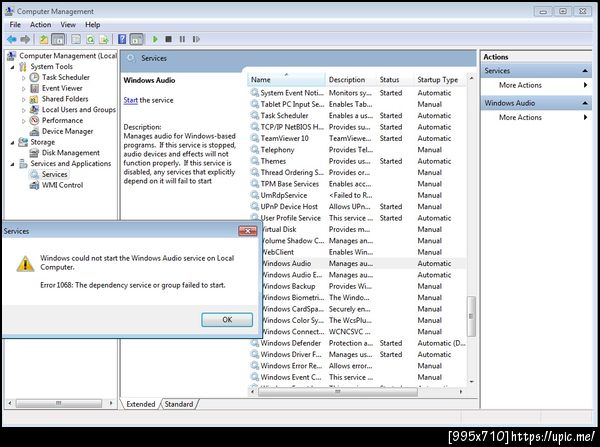Click the Stop Service square icon
Image resolution: width=600 pixels, height=447 pixels.
coord(168,39)
